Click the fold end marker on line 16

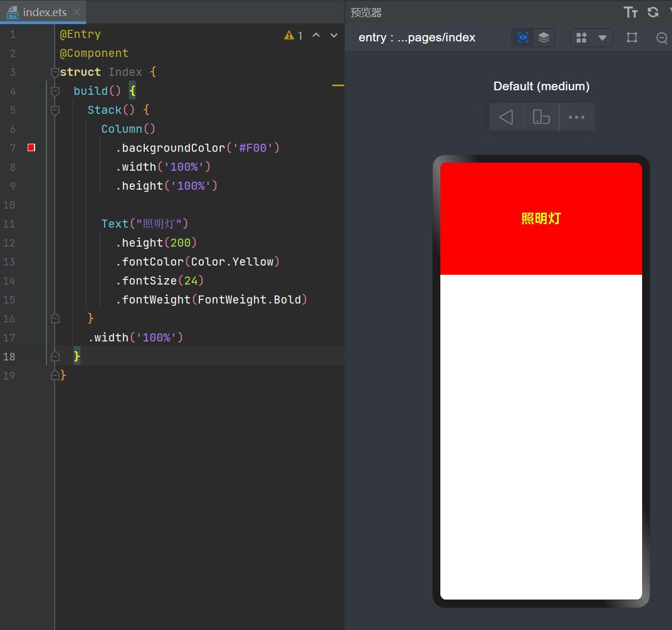pos(55,318)
